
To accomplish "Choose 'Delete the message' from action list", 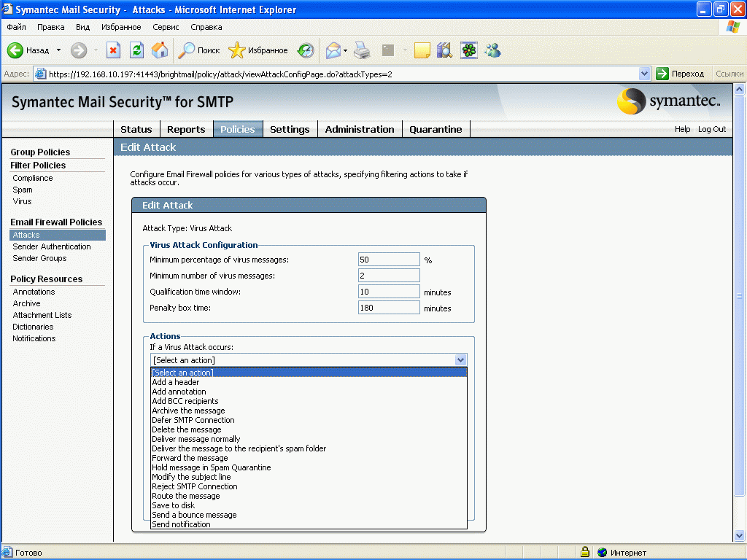I will click(186, 429).
